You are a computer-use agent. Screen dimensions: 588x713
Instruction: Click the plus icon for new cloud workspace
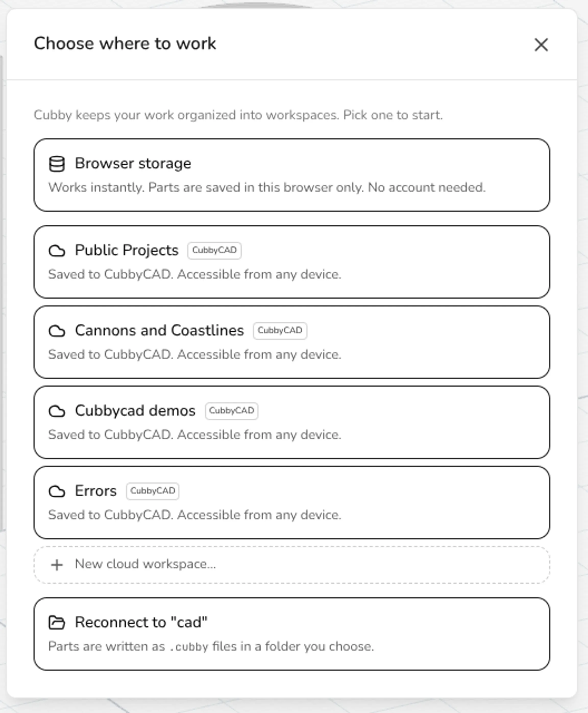point(57,565)
